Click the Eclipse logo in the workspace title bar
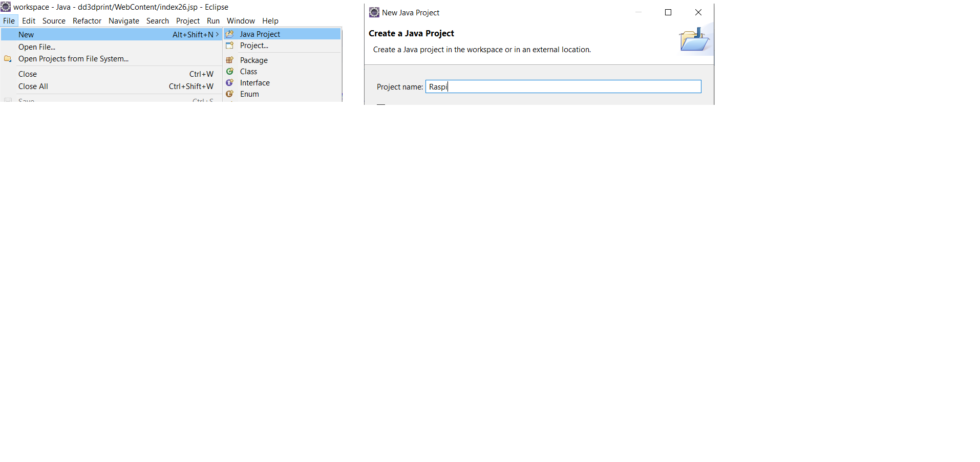This screenshot has width=980, height=462. (x=6, y=7)
